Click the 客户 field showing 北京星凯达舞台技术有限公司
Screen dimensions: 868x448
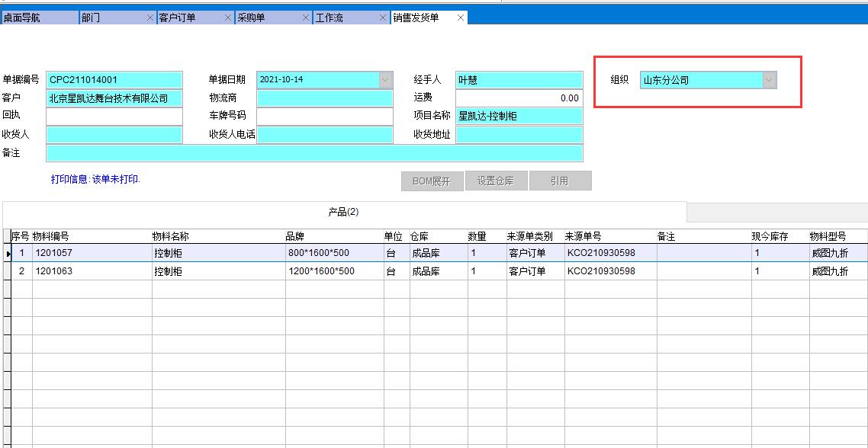114,98
